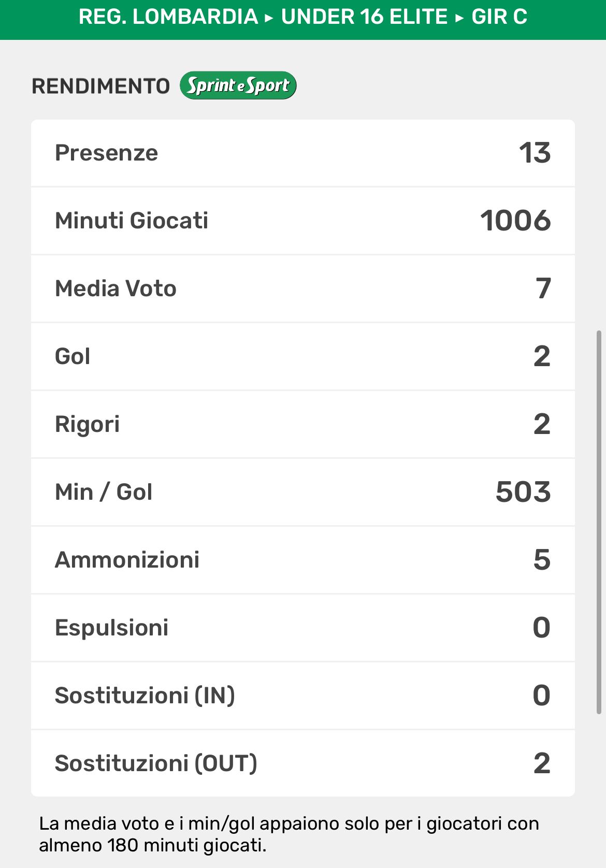Viewport: 606px width, 868px height.
Task: Click the Min / Gol value 503
Action: coord(523,492)
